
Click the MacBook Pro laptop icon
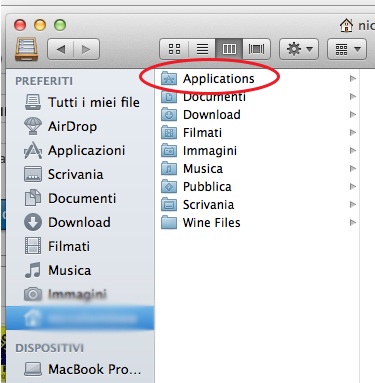[33, 369]
